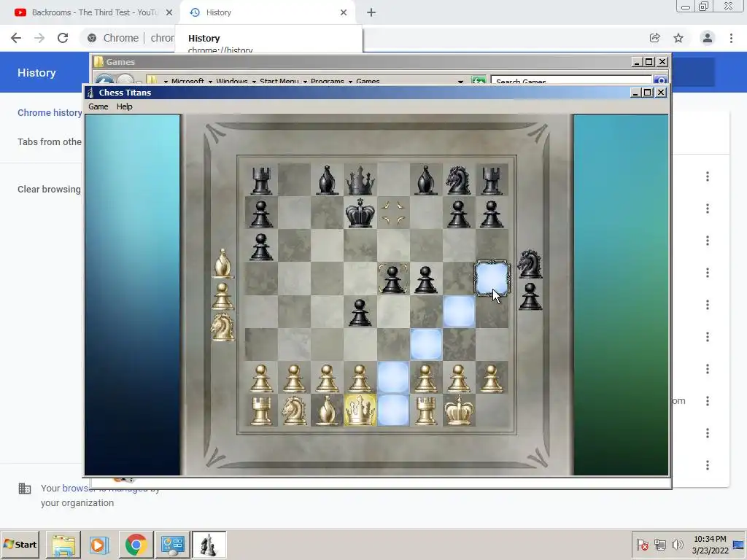
Task: Click the black pawn on f5
Action: 425,279
